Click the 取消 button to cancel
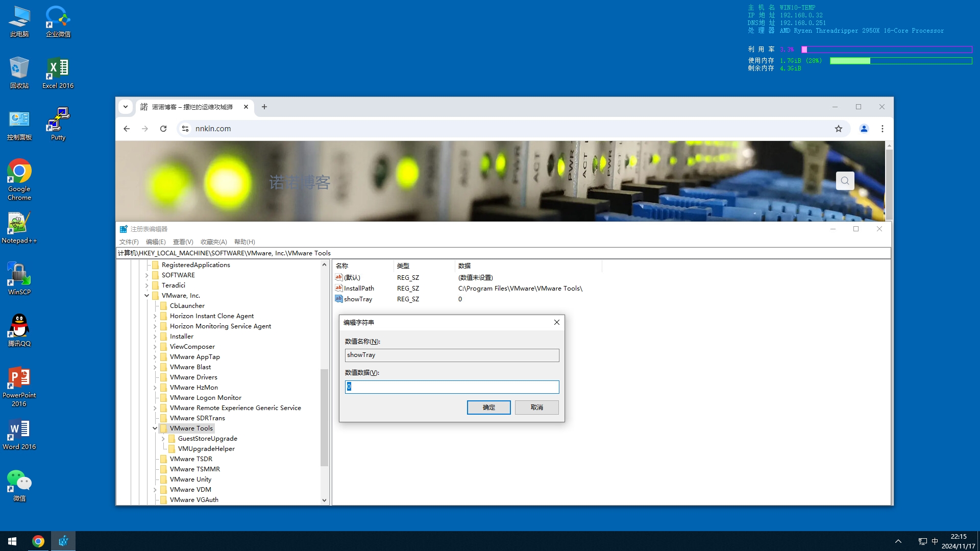The height and width of the screenshot is (551, 980). 536,408
